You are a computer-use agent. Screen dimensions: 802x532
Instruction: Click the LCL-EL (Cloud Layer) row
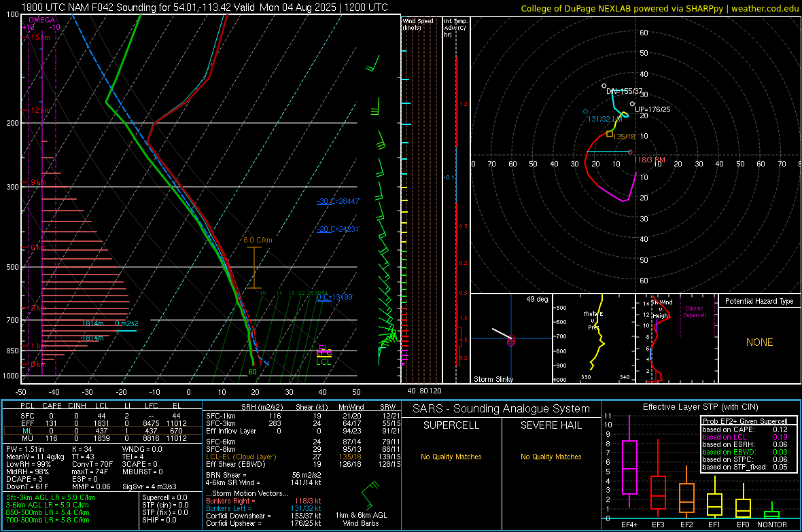[x=303, y=457]
